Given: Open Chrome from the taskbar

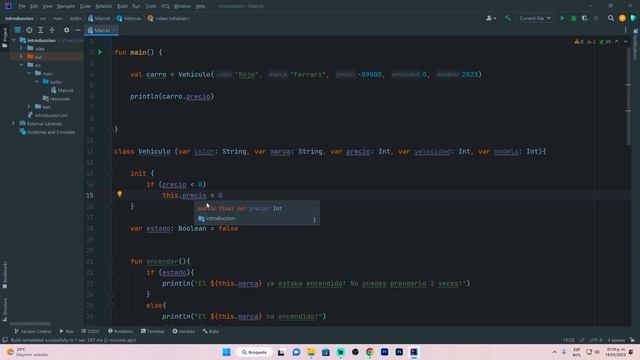Looking at the screenshot, I should 370,352.
